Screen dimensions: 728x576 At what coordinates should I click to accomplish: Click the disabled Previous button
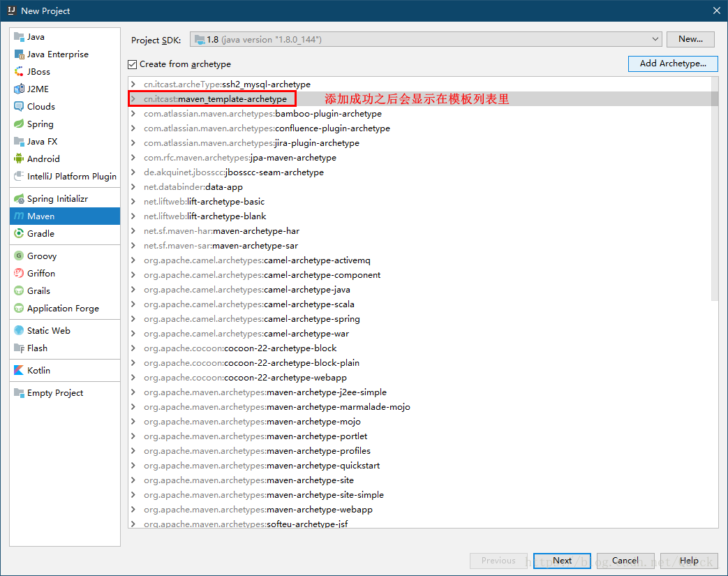click(498, 561)
